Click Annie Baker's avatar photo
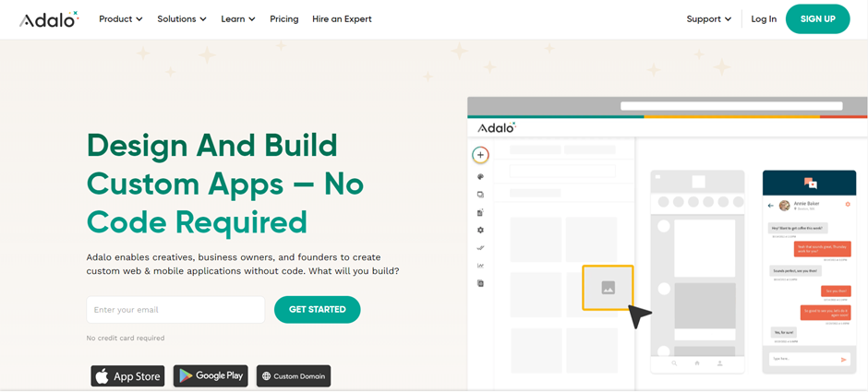868x392 pixels. coord(784,206)
